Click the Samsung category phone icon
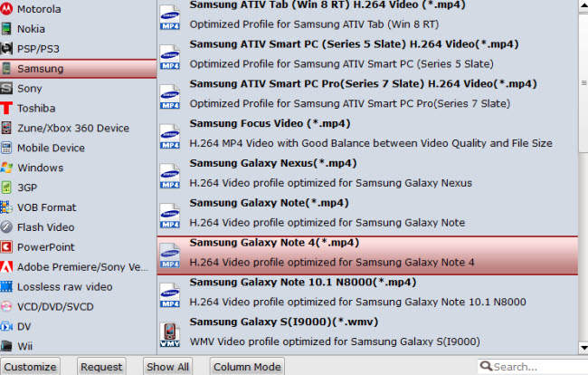588x375 pixels. pyautogui.click(x=6, y=68)
